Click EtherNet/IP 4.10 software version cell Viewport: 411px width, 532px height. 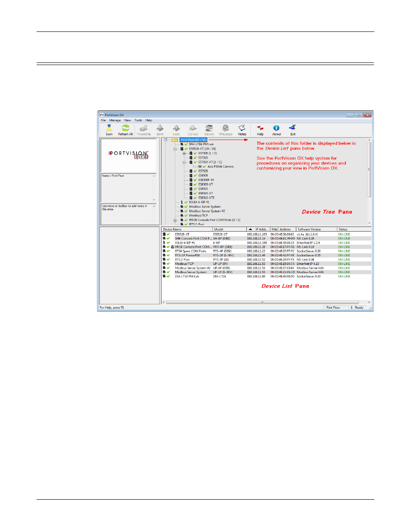point(308,264)
